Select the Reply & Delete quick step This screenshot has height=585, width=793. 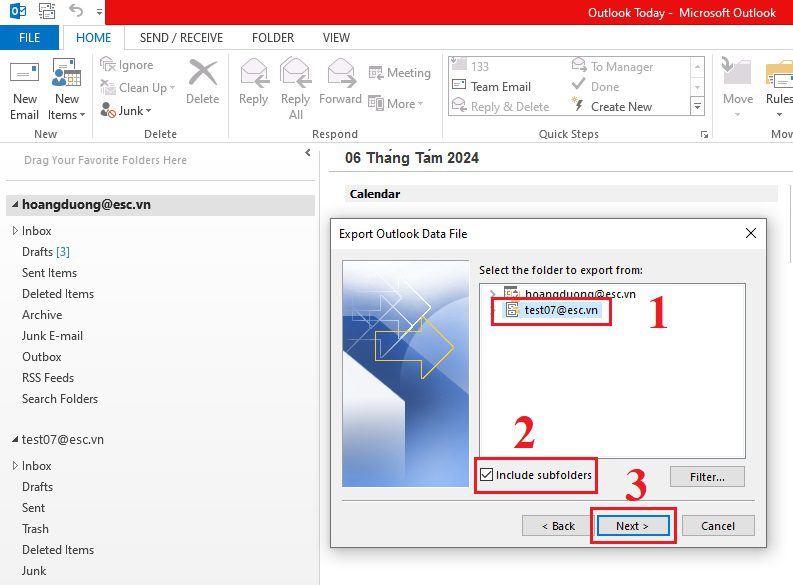click(x=500, y=107)
